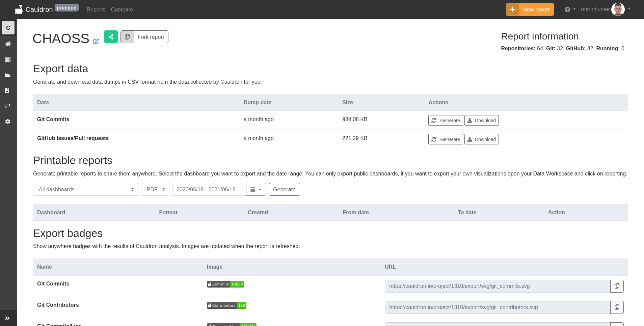Click the From date column header
The width and height of the screenshot is (644, 326).
356,212
